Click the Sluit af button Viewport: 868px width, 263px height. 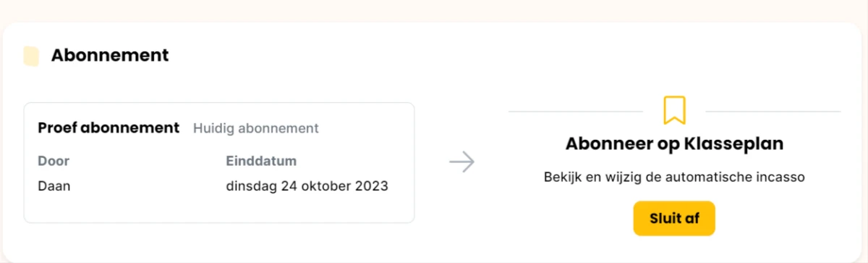(x=674, y=218)
